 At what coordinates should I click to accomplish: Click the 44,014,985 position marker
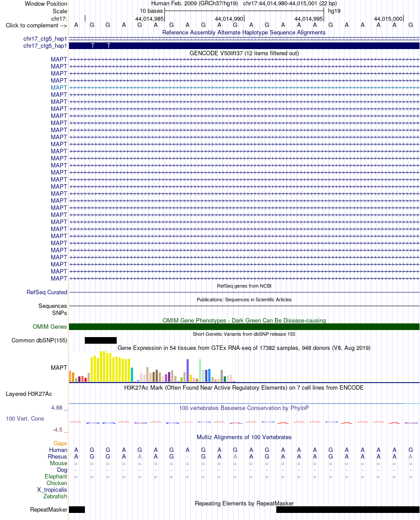[x=149, y=19]
